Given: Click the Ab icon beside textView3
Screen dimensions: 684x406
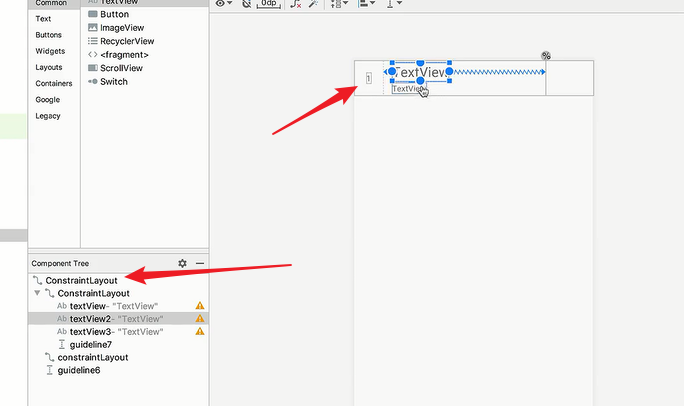Looking at the screenshot, I should click(x=62, y=331).
